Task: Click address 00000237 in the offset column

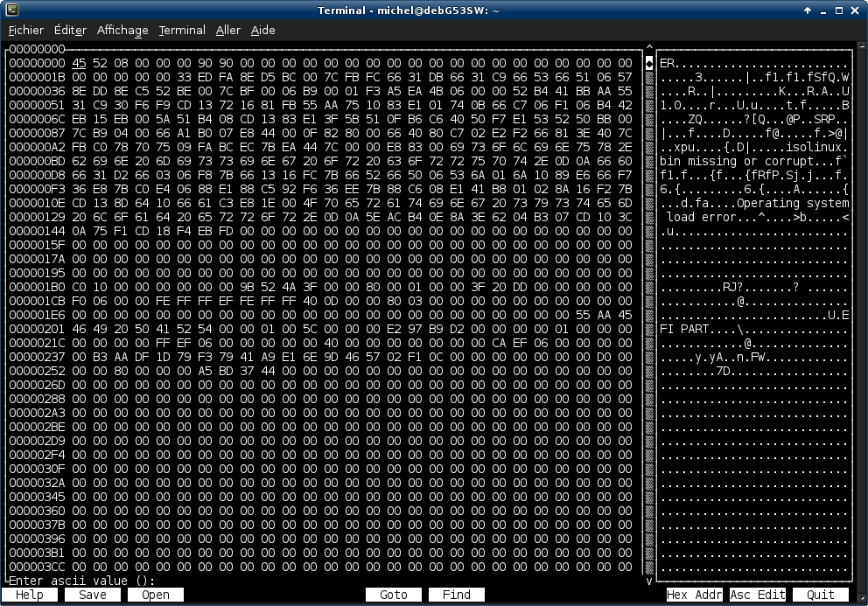Action: click(x=37, y=357)
